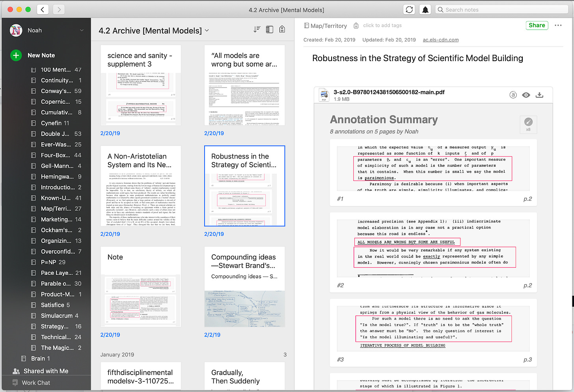Click the 'click to add tags' field

point(382,26)
